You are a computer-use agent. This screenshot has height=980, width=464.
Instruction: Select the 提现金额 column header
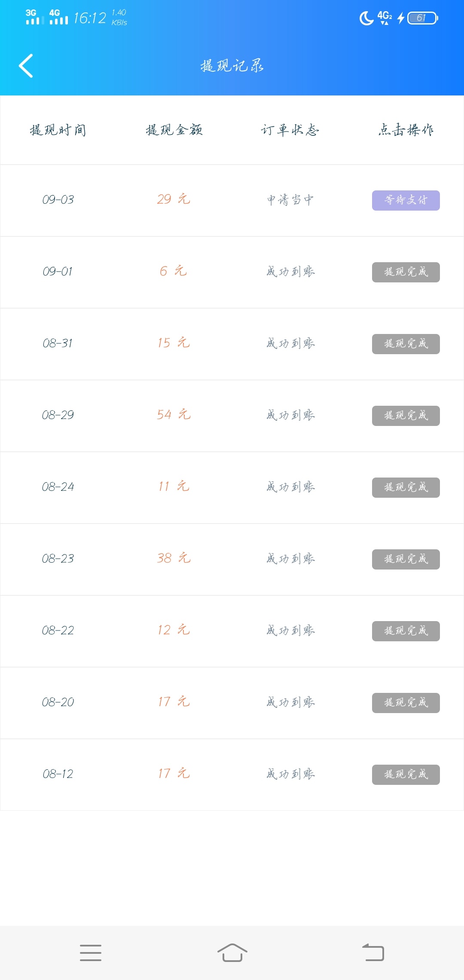(174, 130)
